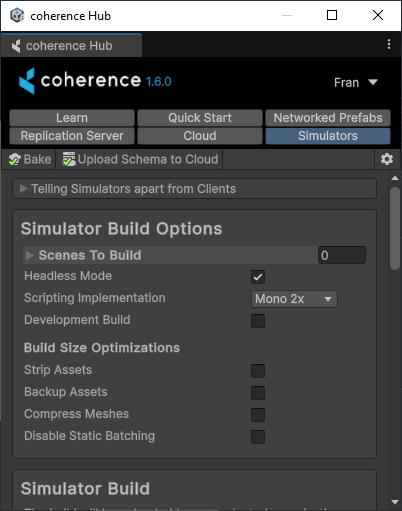
Task: Open the Fran account dropdown
Action: (x=356, y=82)
